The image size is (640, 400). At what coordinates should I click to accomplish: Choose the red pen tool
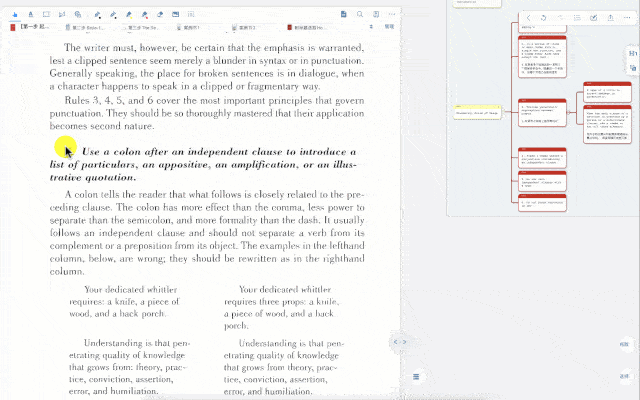pyautogui.click(x=144, y=15)
